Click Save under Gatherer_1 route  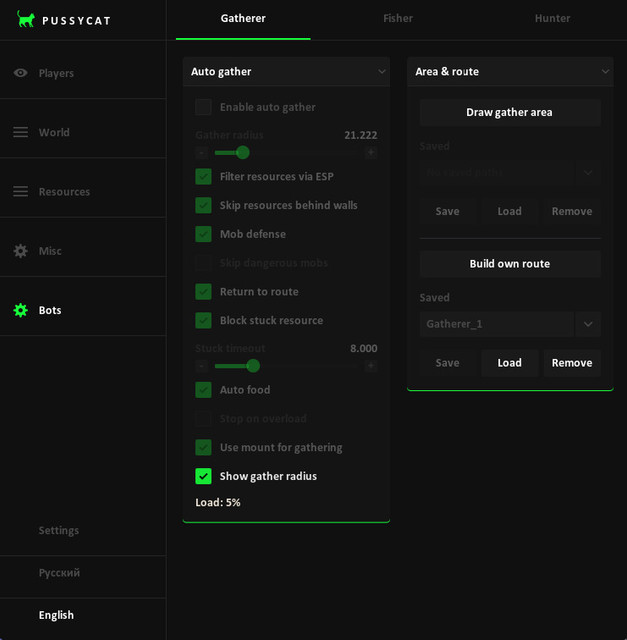pos(447,363)
